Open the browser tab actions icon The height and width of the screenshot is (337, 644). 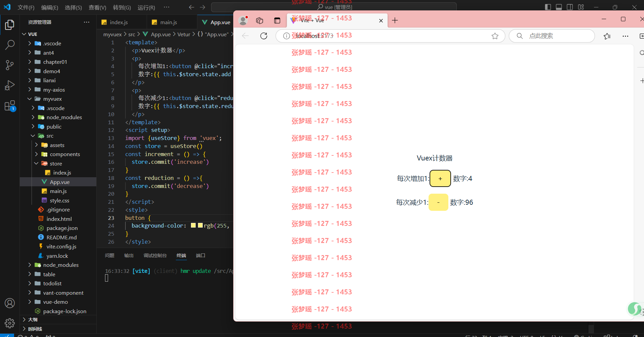point(277,20)
